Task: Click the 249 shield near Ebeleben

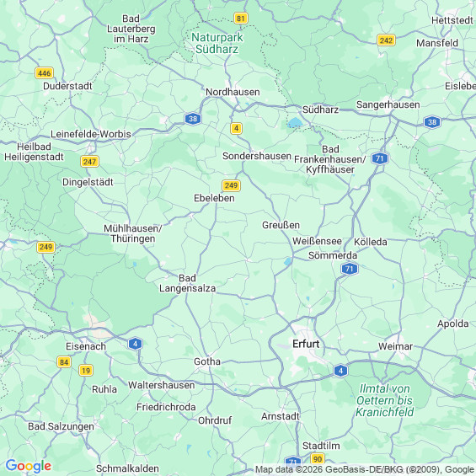Action: pos(232,185)
